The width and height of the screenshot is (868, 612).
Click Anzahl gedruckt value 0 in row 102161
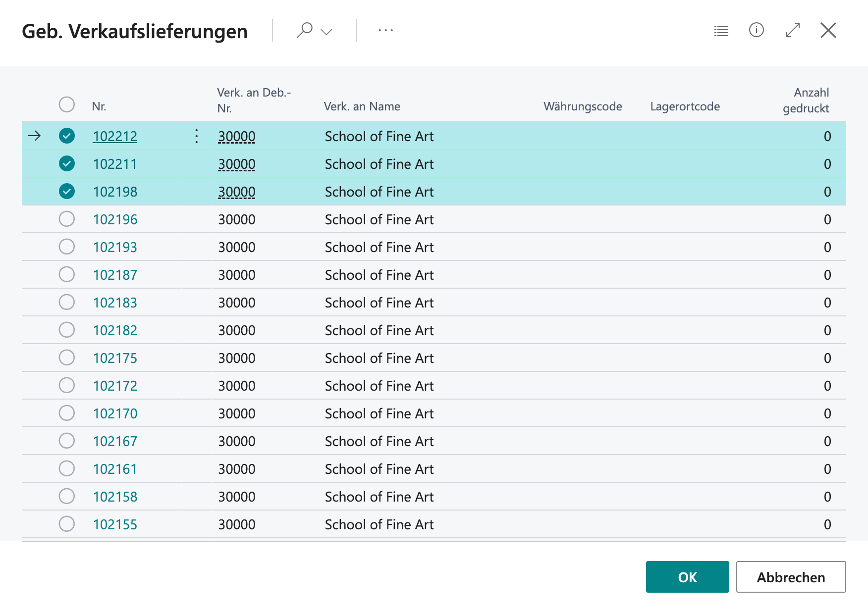pyautogui.click(x=827, y=469)
